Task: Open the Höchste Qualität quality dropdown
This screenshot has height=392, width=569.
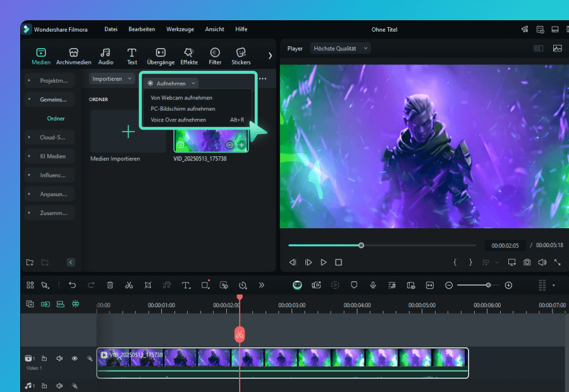Action: [x=340, y=48]
